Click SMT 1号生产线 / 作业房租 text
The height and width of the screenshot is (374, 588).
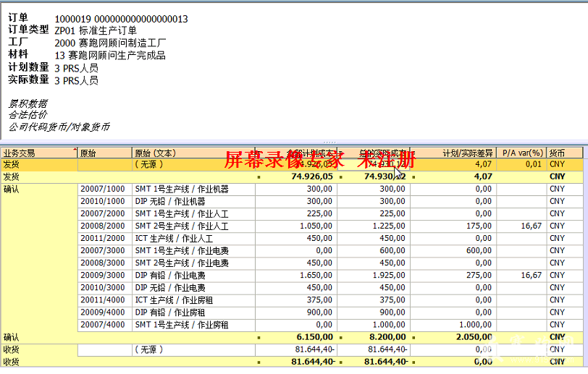(x=182, y=325)
